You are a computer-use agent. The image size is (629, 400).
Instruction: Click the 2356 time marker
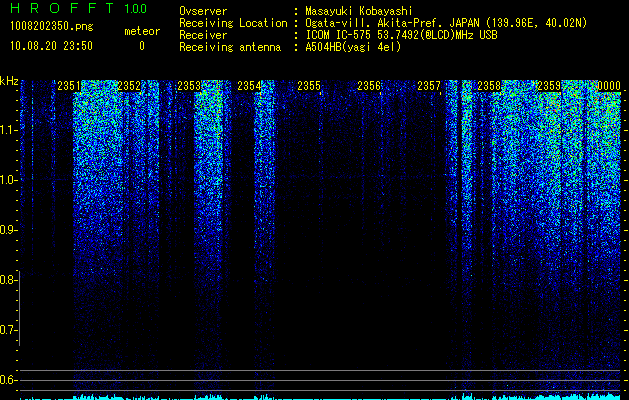pos(369,86)
